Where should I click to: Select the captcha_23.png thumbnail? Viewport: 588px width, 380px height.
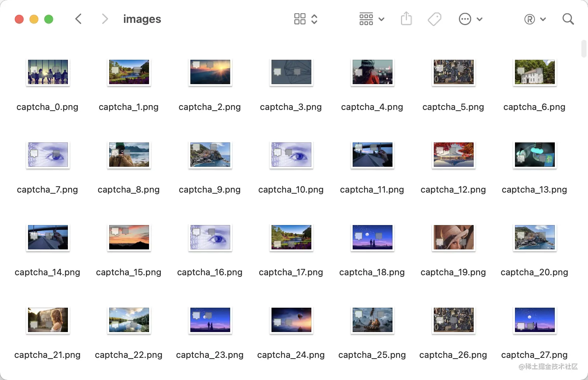[x=210, y=320]
